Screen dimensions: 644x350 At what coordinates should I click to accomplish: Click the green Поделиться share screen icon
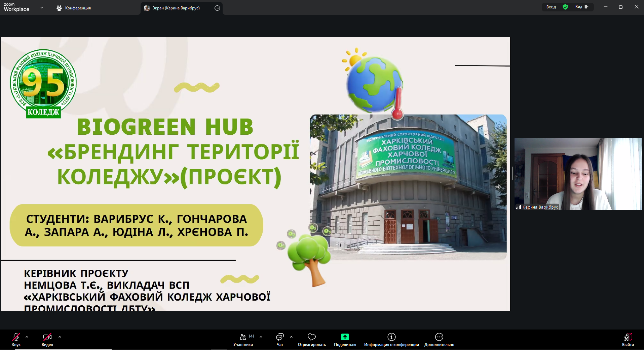[345, 337]
